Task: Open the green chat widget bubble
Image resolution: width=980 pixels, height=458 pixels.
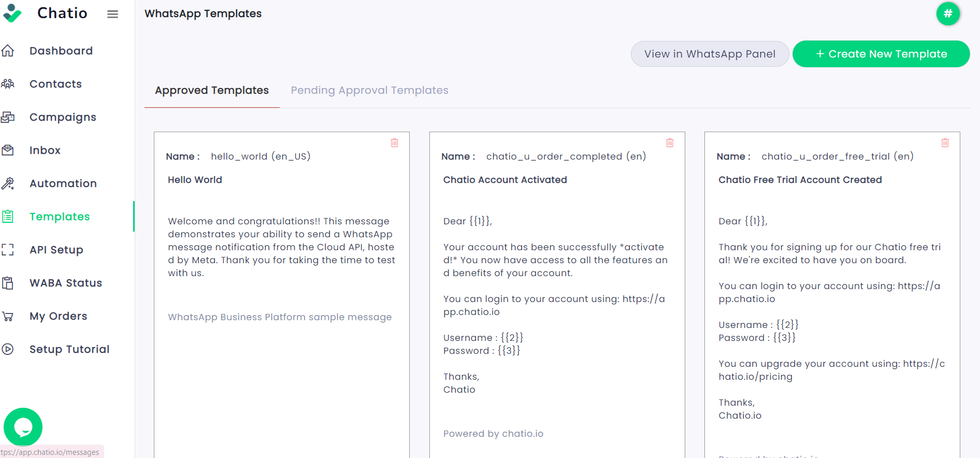Action: (23, 427)
